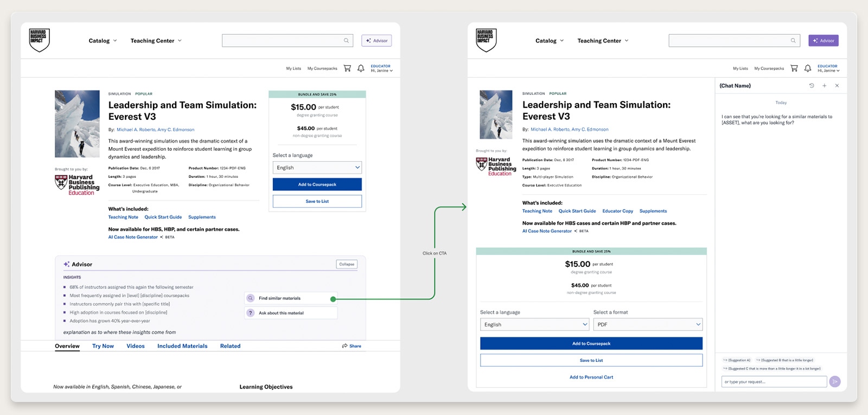Click the Harvard Business Impact logo in the right mockup
Image resolution: width=868 pixels, height=415 pixels.
point(486,40)
